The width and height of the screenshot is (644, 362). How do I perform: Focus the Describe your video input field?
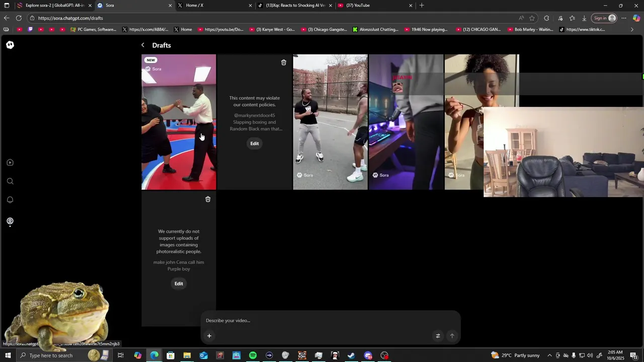point(331,320)
